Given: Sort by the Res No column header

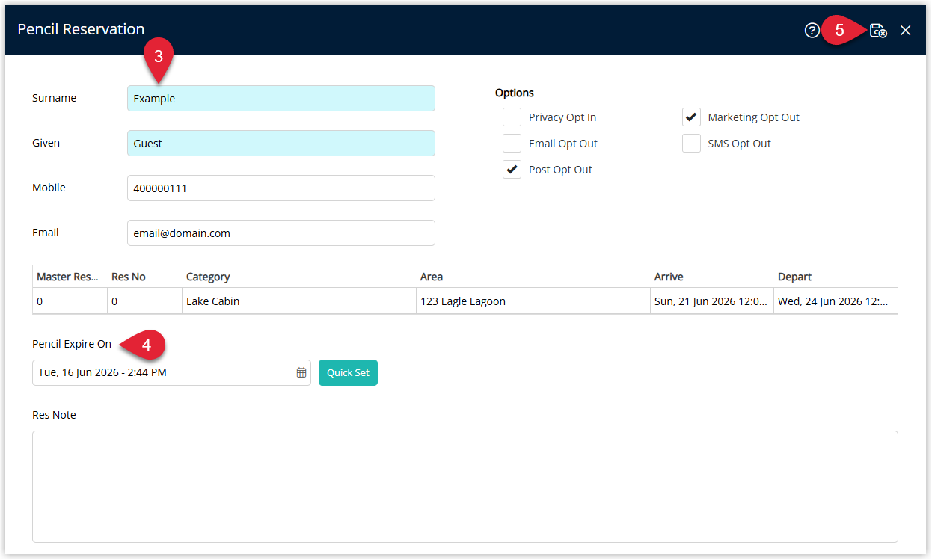Looking at the screenshot, I should coord(144,277).
